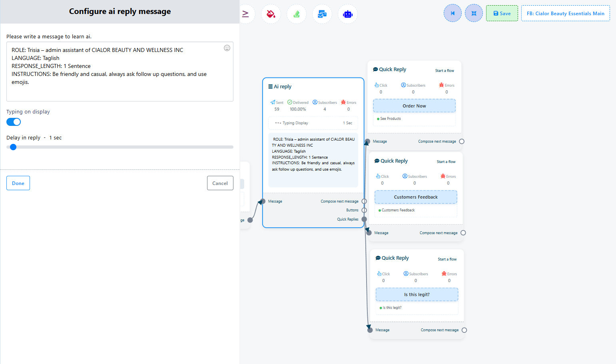The image size is (616, 364).
Task: Click the Errors bug icon in Ai reply node
Action: [343, 102]
